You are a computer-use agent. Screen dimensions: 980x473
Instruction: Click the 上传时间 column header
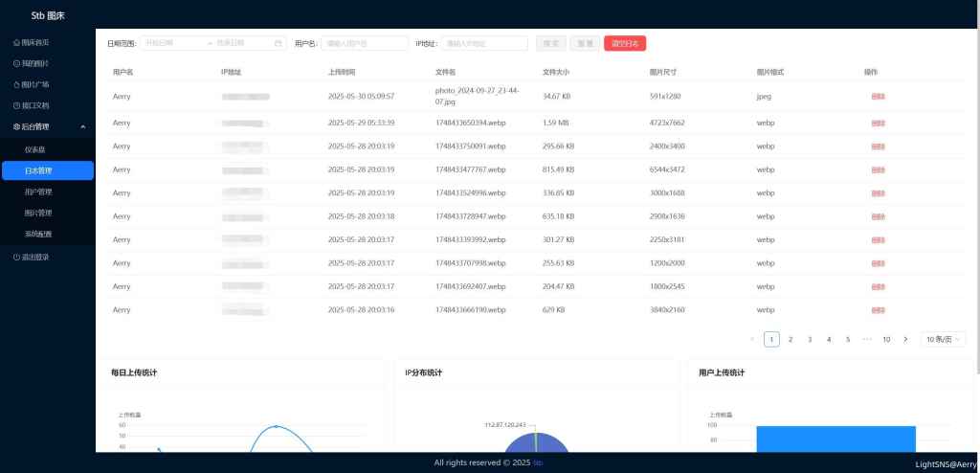[x=342, y=73]
